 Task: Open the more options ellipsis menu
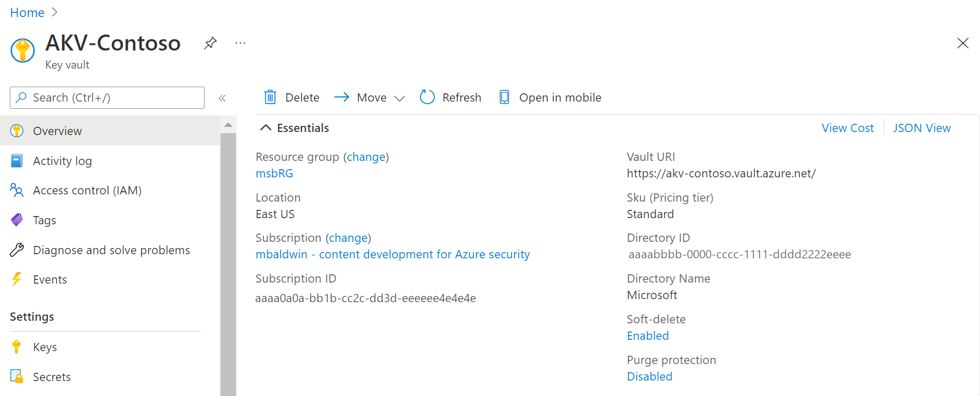(240, 43)
